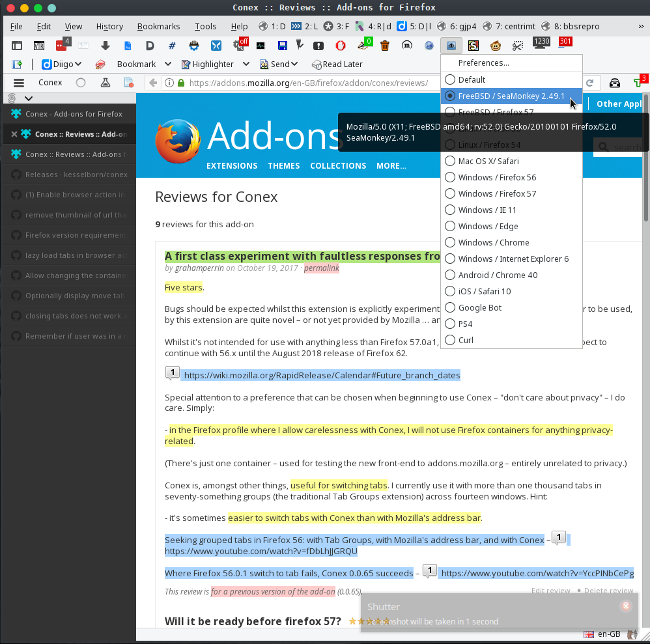Click the back arrow navigation button

point(153,83)
